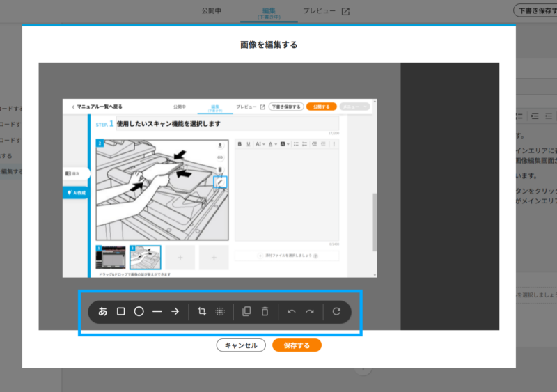Viewport: 557px width, 392px height.
Task: Open the プレビュー tab
Action: click(x=319, y=11)
